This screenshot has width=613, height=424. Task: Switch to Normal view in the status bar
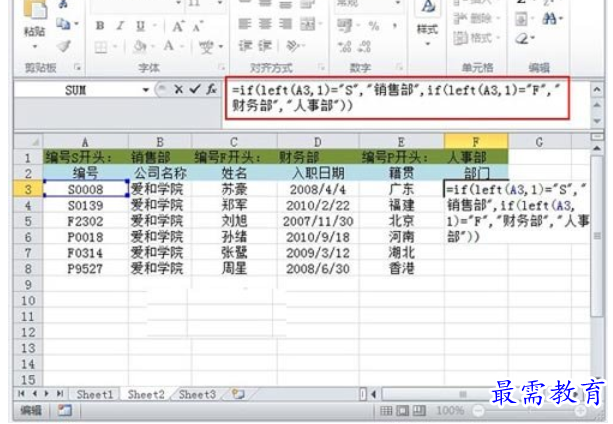386,410
